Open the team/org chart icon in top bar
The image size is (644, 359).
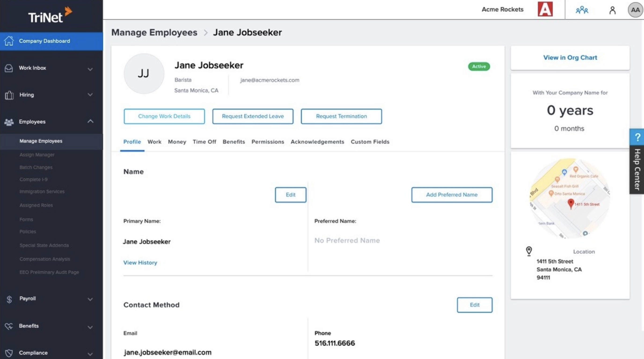pyautogui.click(x=581, y=10)
